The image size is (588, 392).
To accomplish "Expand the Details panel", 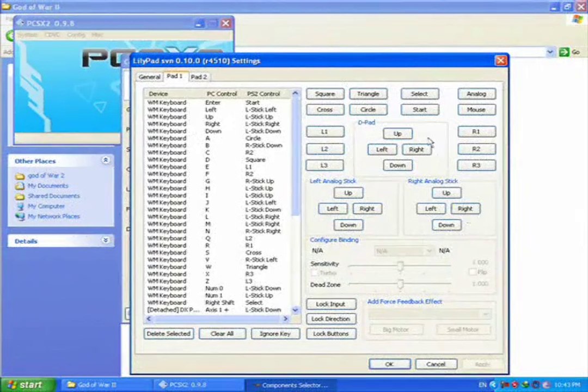I will pyautogui.click(x=106, y=241).
